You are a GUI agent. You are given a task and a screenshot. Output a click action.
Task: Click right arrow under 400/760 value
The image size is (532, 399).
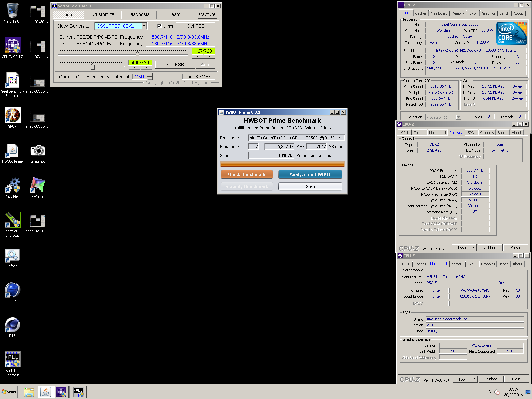(x=146, y=67)
